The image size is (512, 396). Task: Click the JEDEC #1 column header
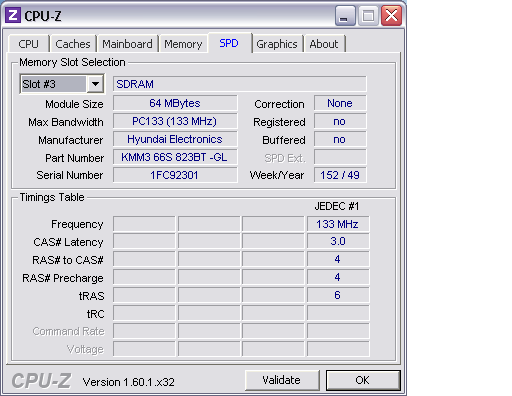[x=337, y=206]
